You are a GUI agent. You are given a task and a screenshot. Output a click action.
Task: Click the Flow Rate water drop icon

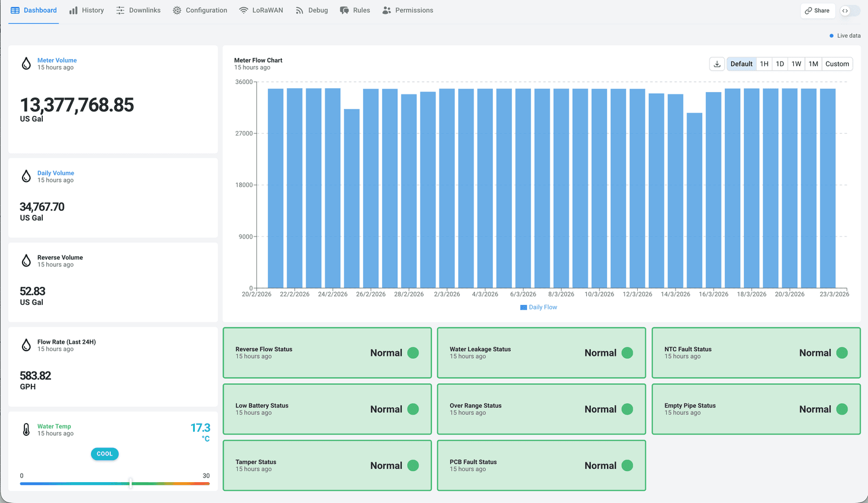click(x=26, y=345)
